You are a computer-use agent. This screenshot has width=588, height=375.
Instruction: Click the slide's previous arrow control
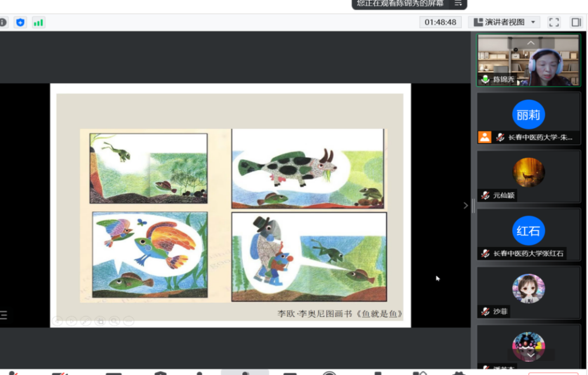click(x=58, y=321)
